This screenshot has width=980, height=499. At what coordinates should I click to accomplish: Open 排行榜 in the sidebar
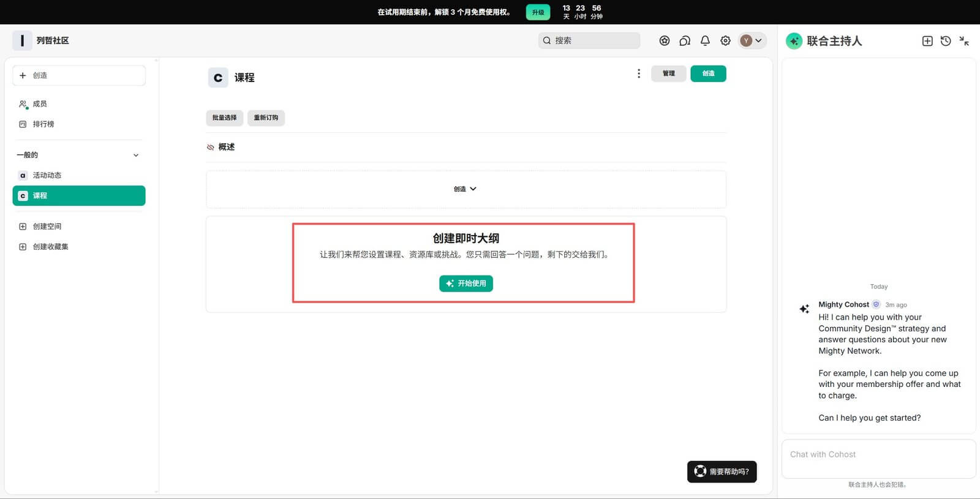tap(79, 124)
